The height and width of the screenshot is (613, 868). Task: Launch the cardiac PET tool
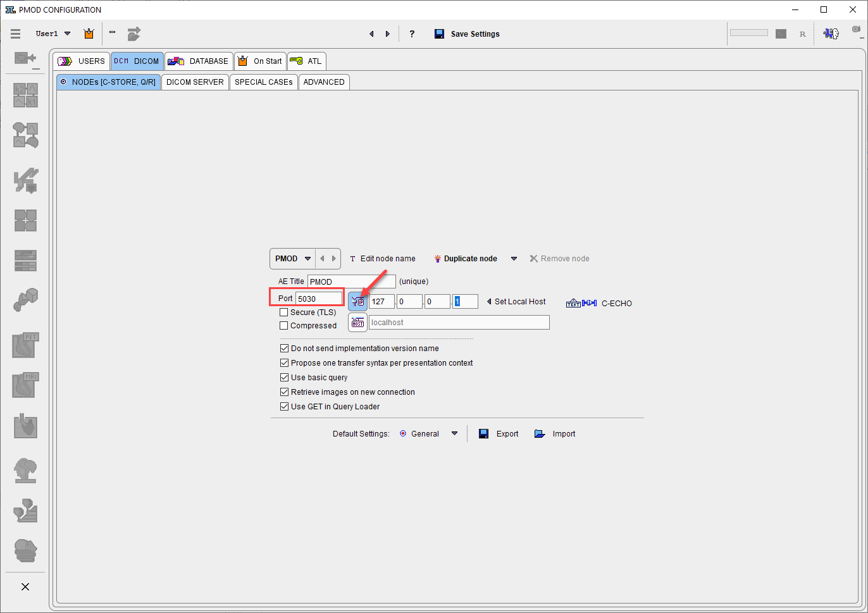point(26,345)
